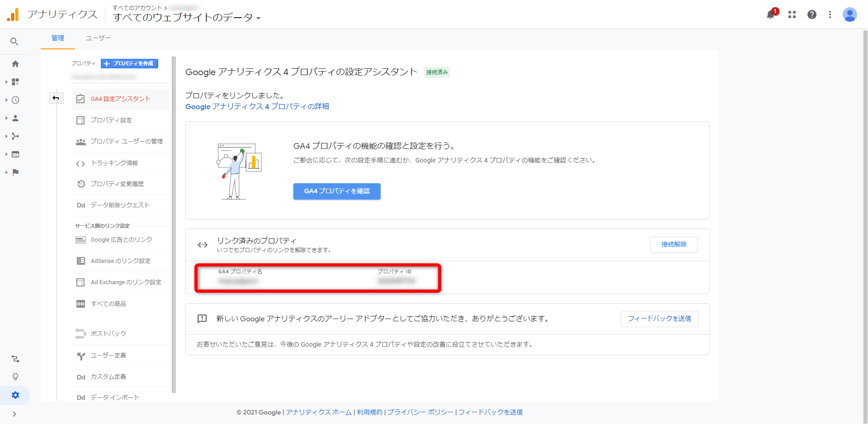Screen dimensions: 868x424
Task: Open Ad Exchange のリンク設定 menu item
Action: [120, 282]
